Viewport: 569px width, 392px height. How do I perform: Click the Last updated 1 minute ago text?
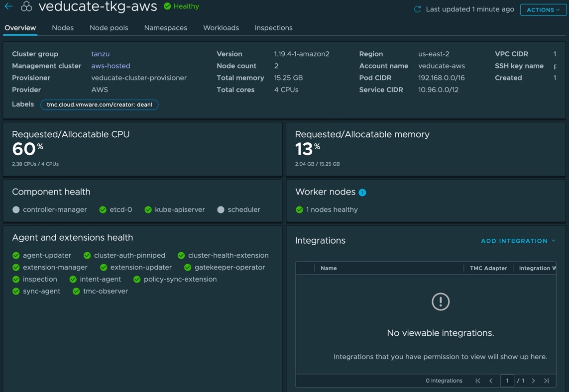tap(470, 9)
